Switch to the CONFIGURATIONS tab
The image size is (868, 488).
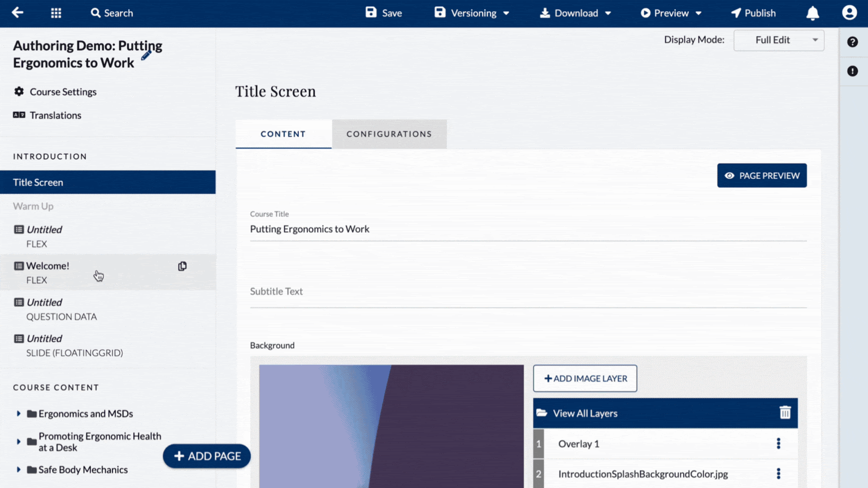389,134
